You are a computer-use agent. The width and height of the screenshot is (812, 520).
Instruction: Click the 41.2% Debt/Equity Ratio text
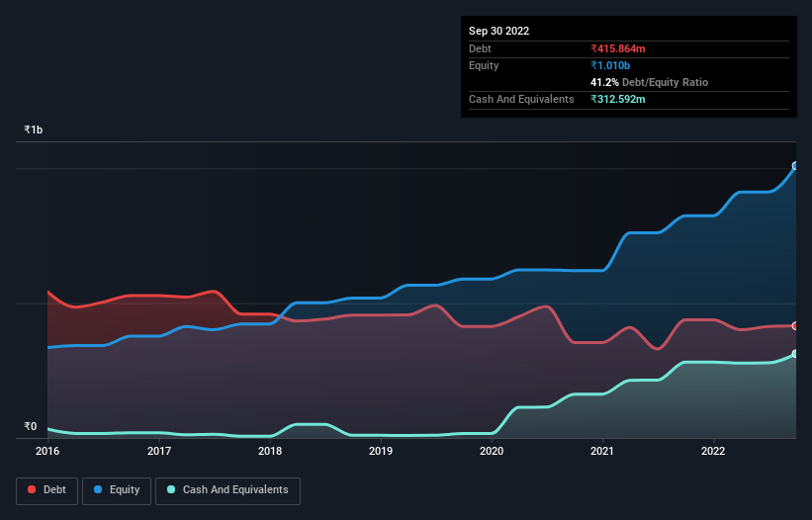649,82
